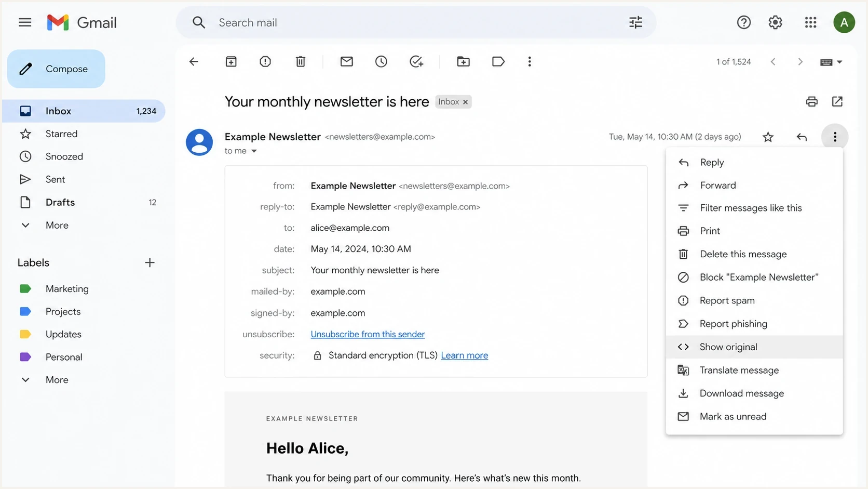This screenshot has width=868, height=489.
Task: Star this message
Action: [768, 137]
